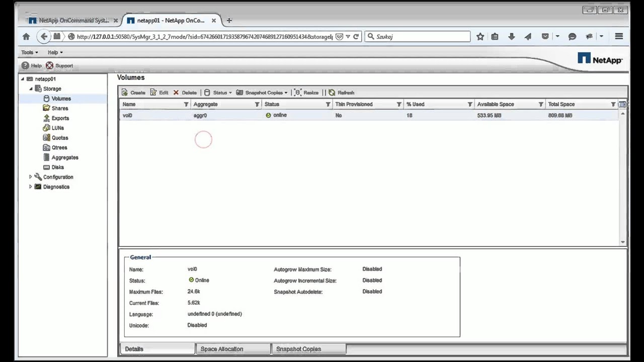The height and width of the screenshot is (362, 644).
Task: Click the Edit volume icon
Action: [x=153, y=93]
